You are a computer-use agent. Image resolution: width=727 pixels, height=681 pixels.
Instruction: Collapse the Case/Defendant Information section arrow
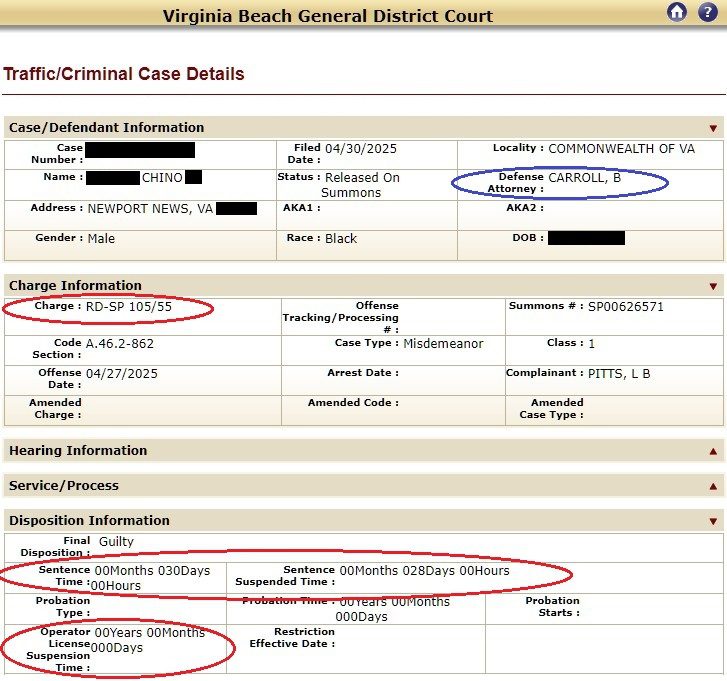click(713, 128)
